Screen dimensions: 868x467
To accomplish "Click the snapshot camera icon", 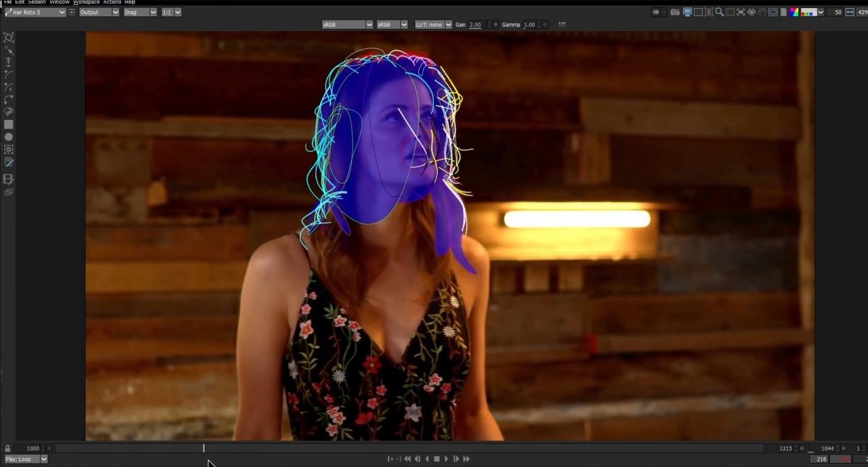I will pyautogui.click(x=675, y=12).
